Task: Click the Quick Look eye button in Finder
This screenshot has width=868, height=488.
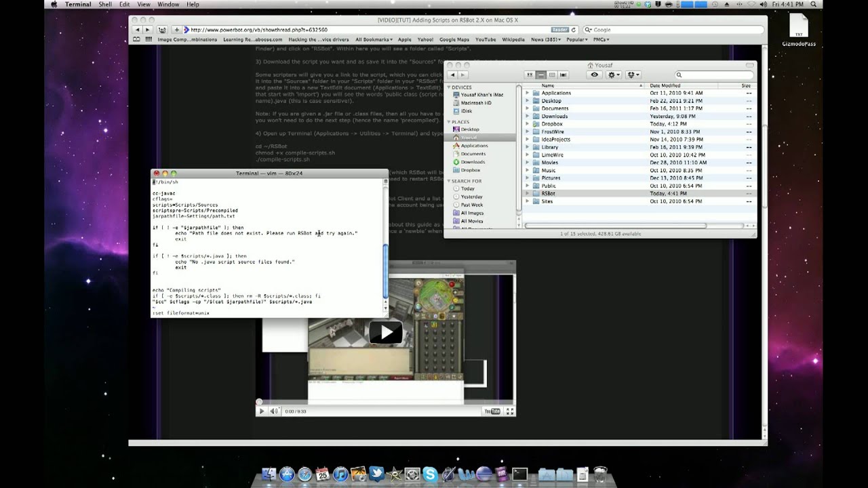Action: (x=595, y=75)
